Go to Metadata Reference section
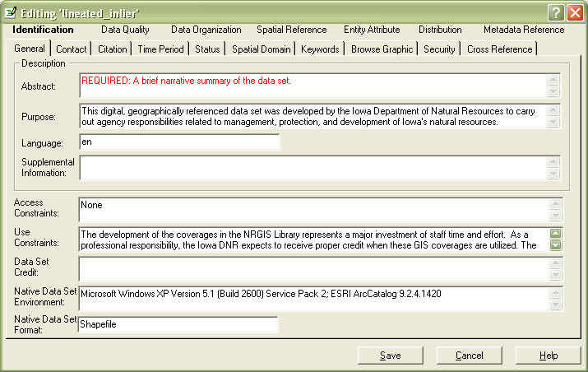 (x=524, y=30)
